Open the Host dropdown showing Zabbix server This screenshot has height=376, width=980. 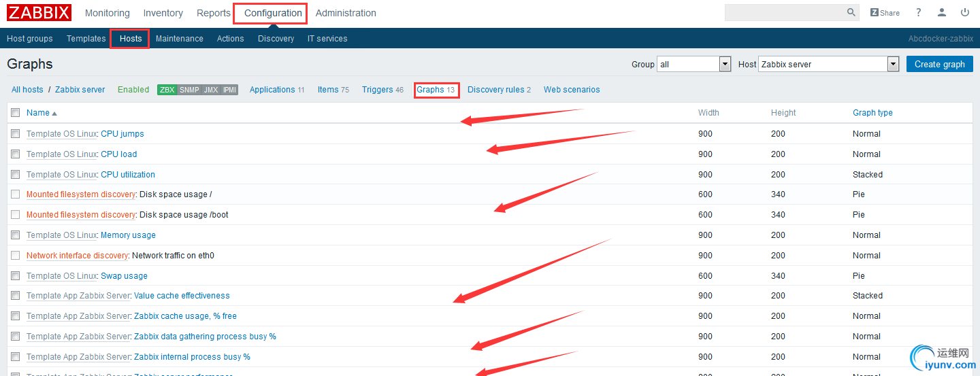pyautogui.click(x=829, y=64)
